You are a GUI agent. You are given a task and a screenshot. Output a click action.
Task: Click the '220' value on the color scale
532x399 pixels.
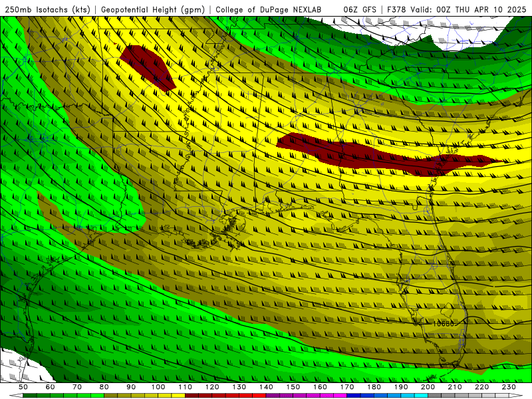481,387
